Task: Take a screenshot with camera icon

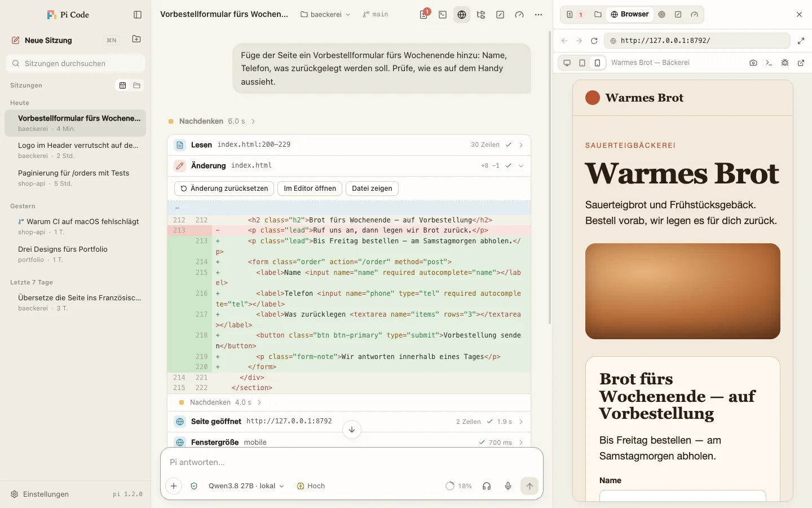Action: point(753,63)
